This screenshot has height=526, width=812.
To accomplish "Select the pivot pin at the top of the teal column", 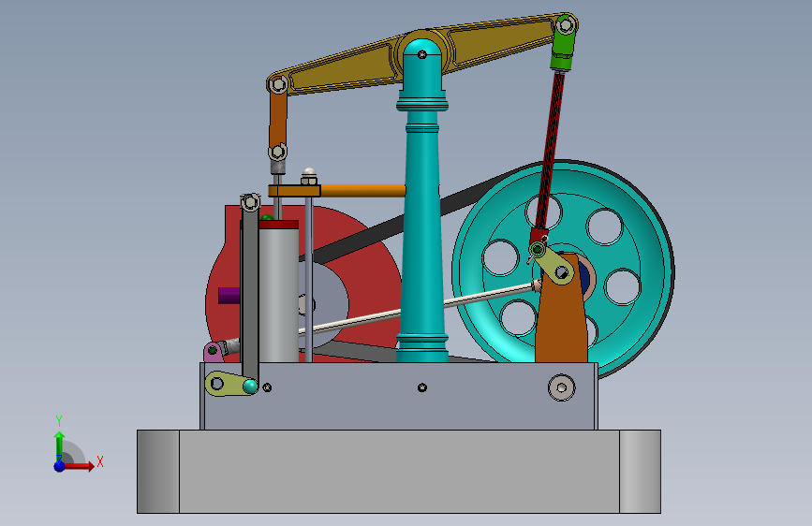I will point(422,54).
